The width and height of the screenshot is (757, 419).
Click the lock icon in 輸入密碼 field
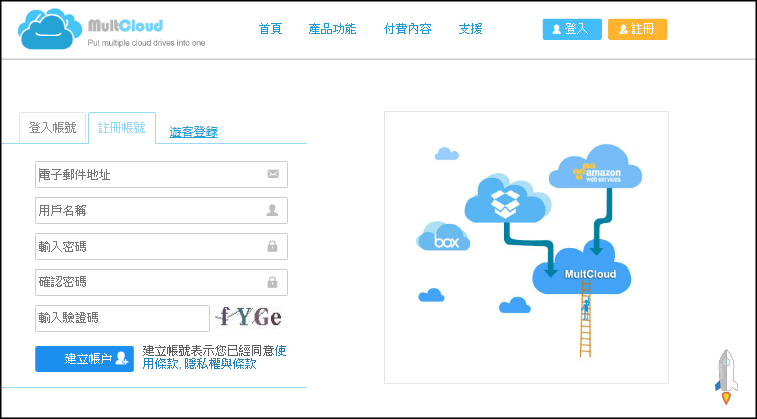point(272,246)
